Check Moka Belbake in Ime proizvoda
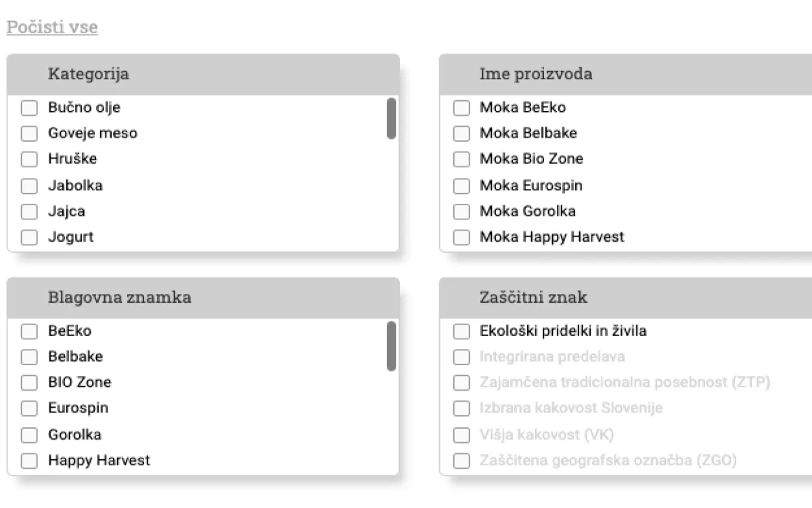 click(461, 133)
